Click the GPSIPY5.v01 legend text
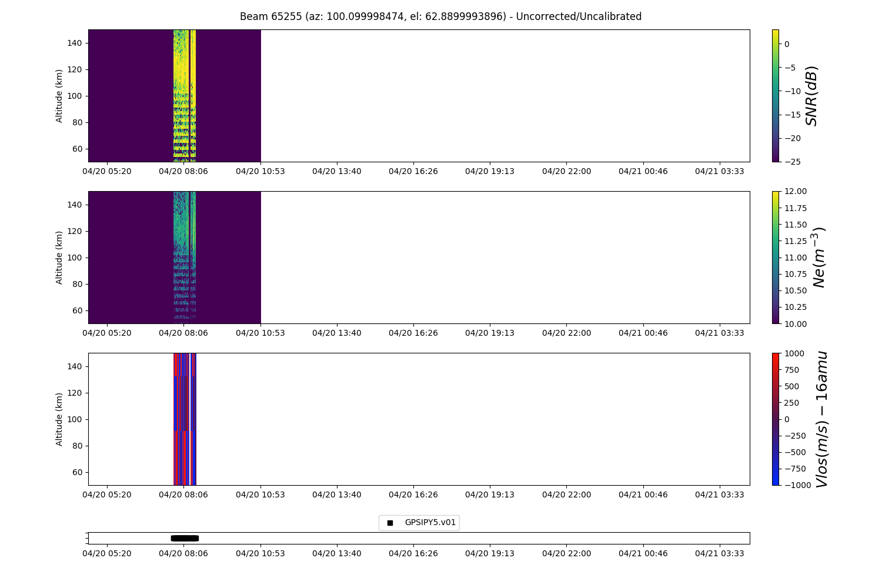This screenshot has height=588, width=882. coord(430,522)
